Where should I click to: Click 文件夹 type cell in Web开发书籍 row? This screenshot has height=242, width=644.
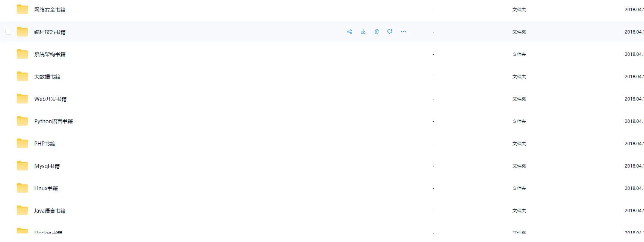coord(519,99)
